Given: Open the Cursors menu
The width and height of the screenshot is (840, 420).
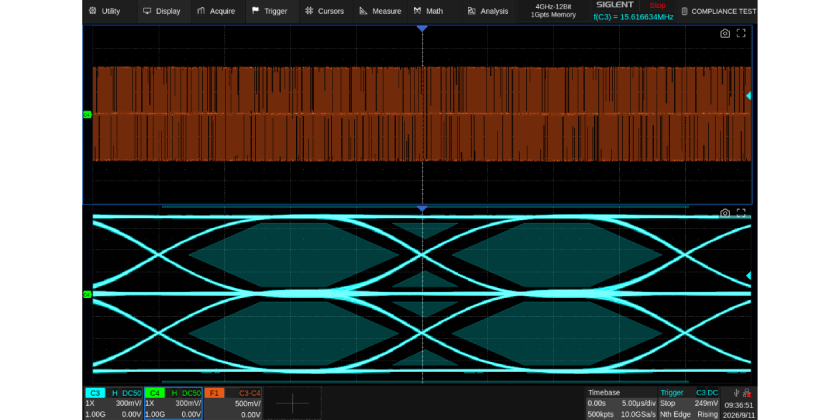Looking at the screenshot, I should click(x=324, y=11).
